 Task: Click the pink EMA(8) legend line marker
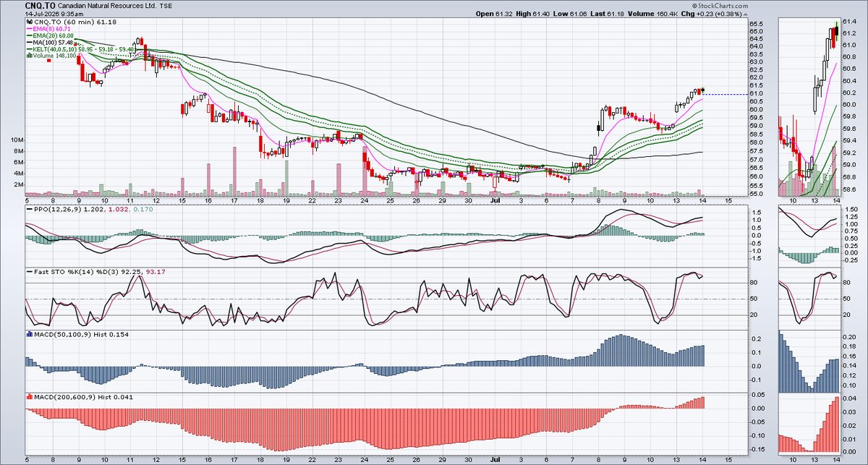click(x=30, y=30)
